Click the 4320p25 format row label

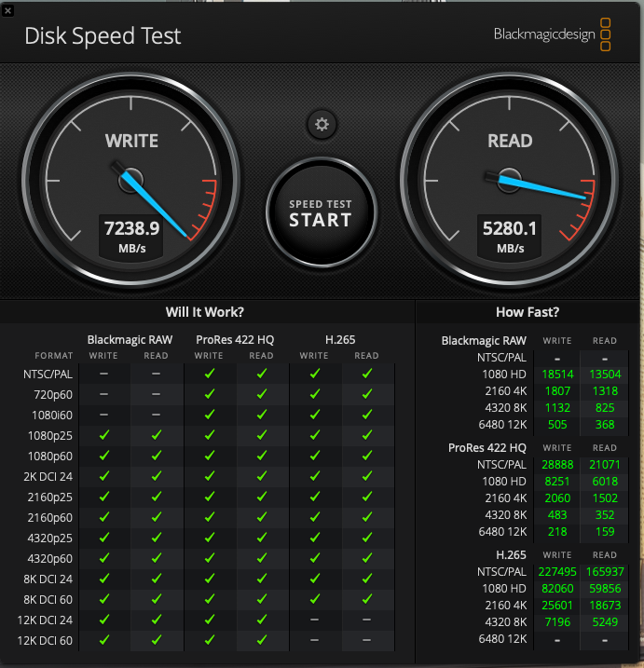tap(50, 538)
